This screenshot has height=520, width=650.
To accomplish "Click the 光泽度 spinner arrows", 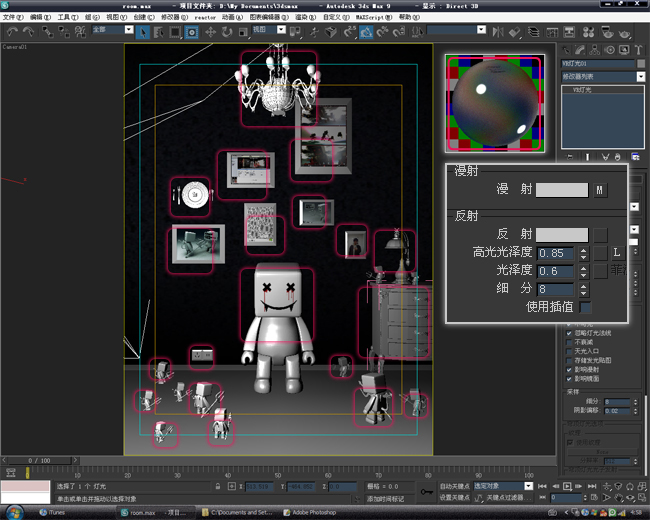I will coord(583,272).
